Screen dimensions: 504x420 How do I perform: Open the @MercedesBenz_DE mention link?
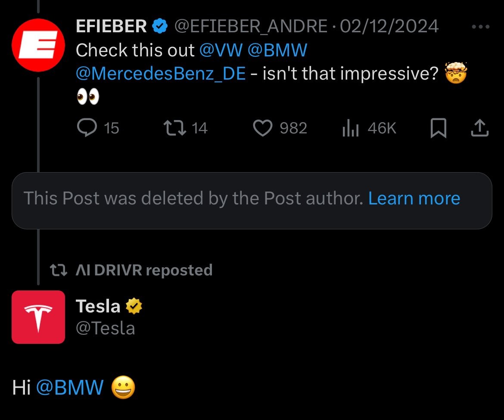(x=161, y=74)
